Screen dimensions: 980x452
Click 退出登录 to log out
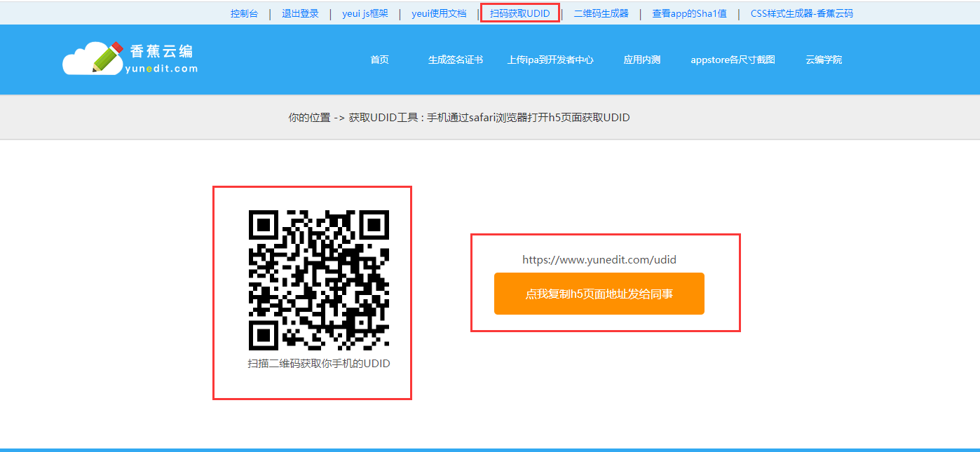click(x=300, y=13)
